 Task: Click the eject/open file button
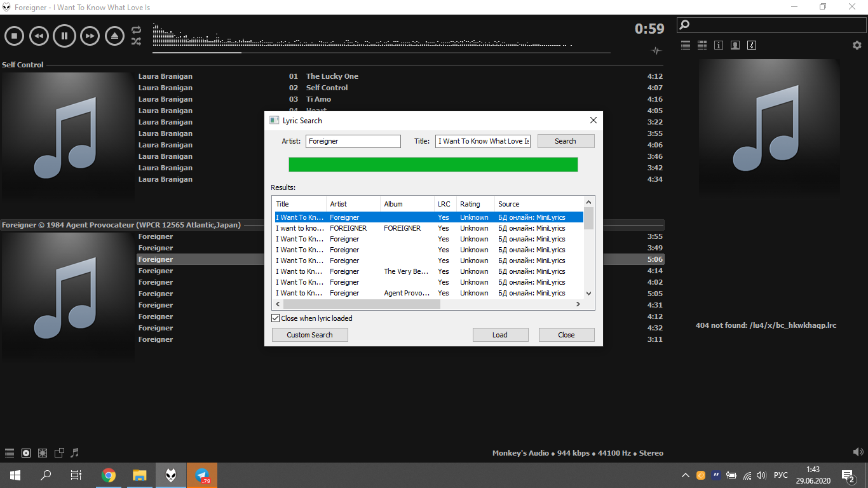click(x=114, y=36)
